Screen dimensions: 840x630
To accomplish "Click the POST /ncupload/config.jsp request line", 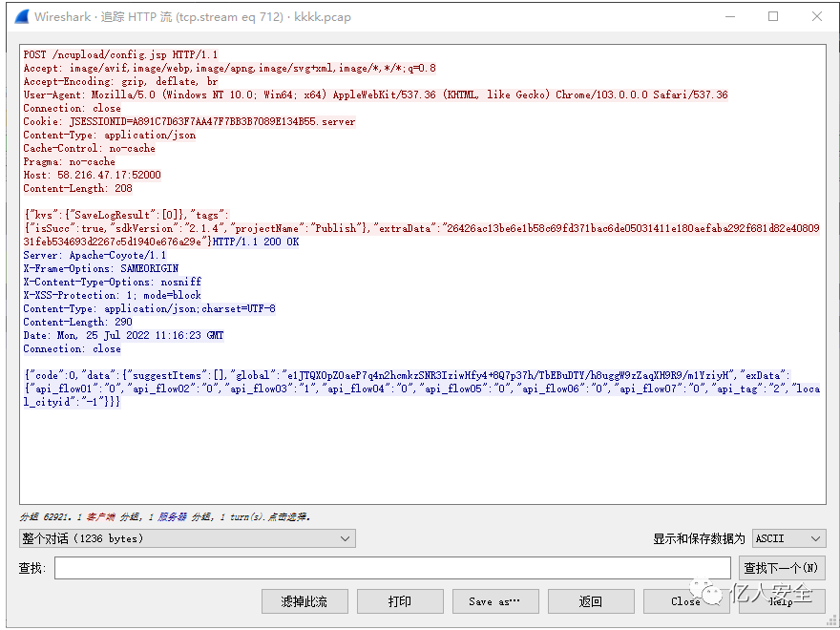I will [x=120, y=54].
